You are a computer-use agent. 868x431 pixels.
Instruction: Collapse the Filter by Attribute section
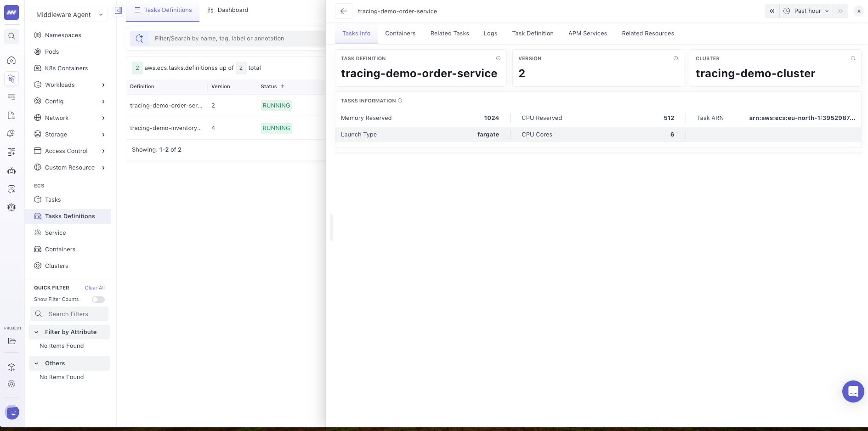(69, 332)
